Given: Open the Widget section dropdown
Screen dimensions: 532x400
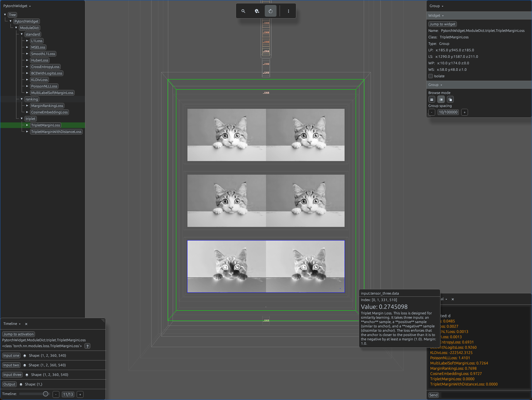Looking at the screenshot, I should pos(436,15).
